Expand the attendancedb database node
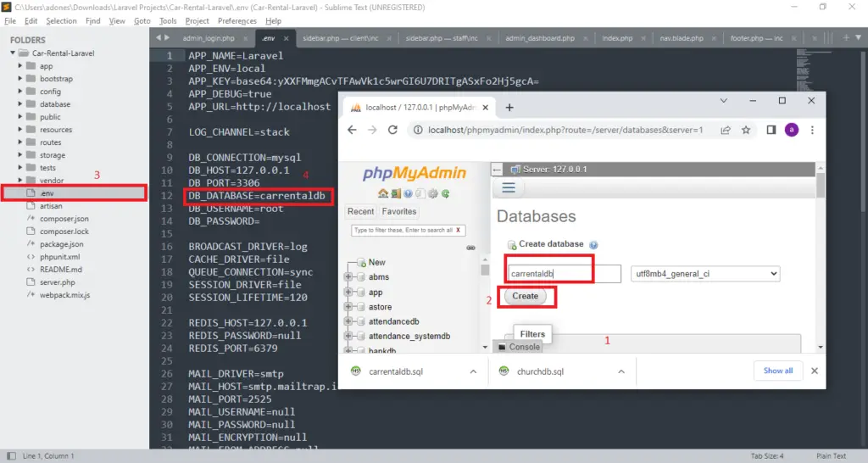 pyautogui.click(x=348, y=321)
